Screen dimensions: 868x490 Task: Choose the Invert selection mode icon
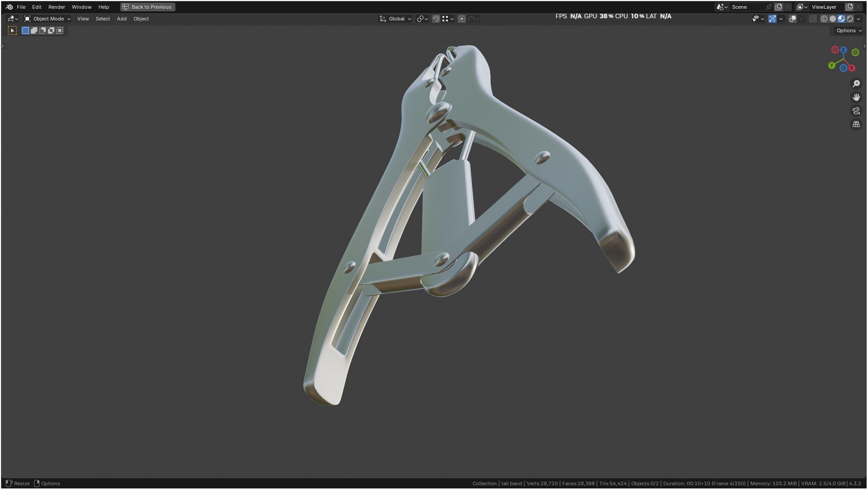pyautogui.click(x=51, y=30)
